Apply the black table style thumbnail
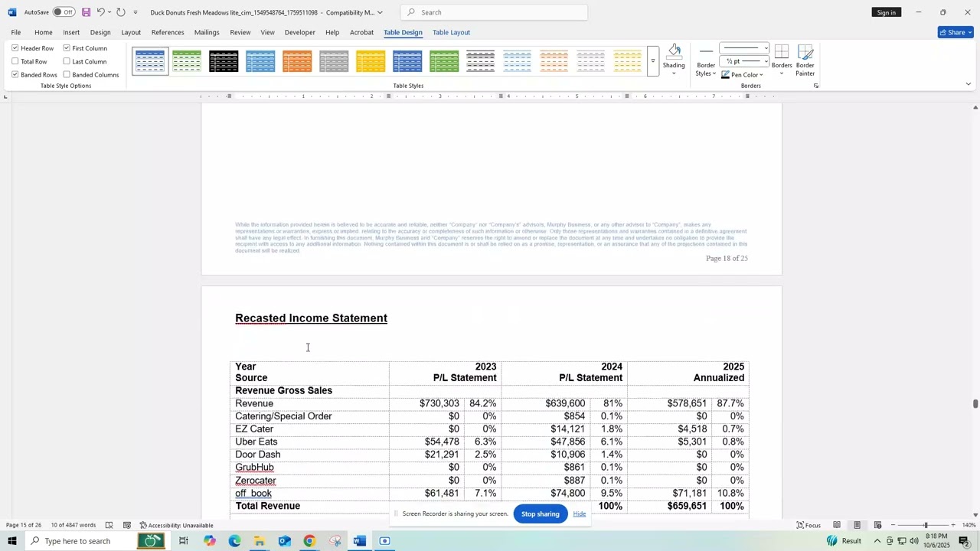 [x=224, y=61]
